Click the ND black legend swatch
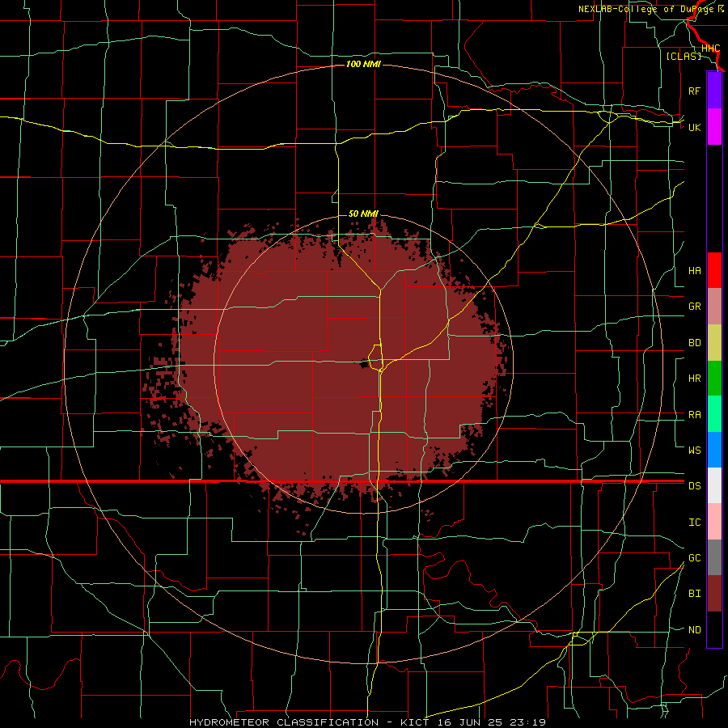 coord(714,629)
